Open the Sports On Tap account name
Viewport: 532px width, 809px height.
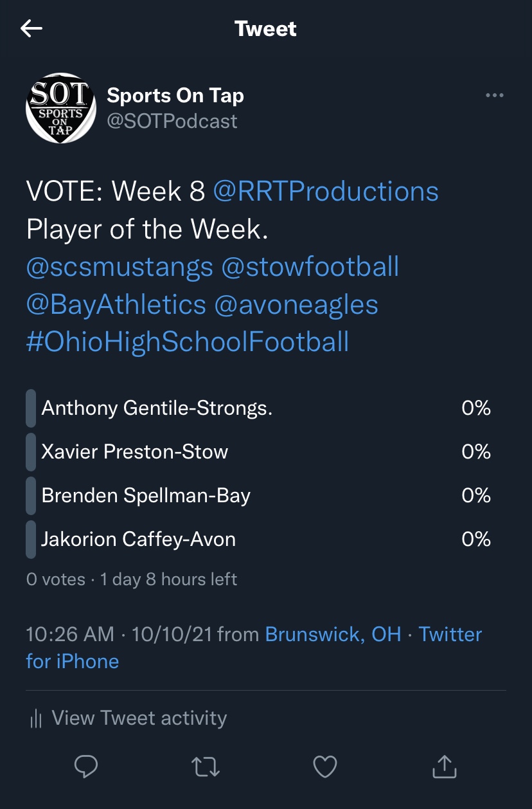coord(175,96)
